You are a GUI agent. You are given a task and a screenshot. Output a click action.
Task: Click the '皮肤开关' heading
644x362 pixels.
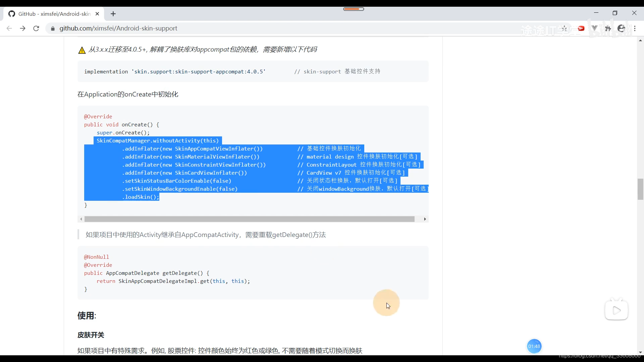[x=91, y=335]
